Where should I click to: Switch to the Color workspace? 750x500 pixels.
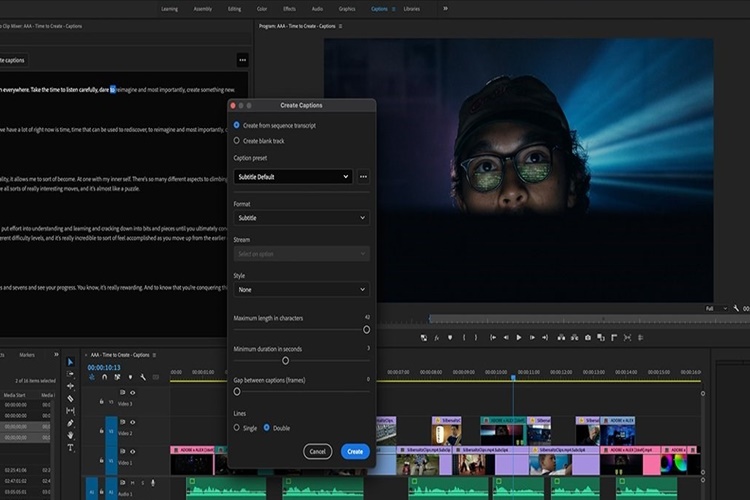[x=262, y=9]
